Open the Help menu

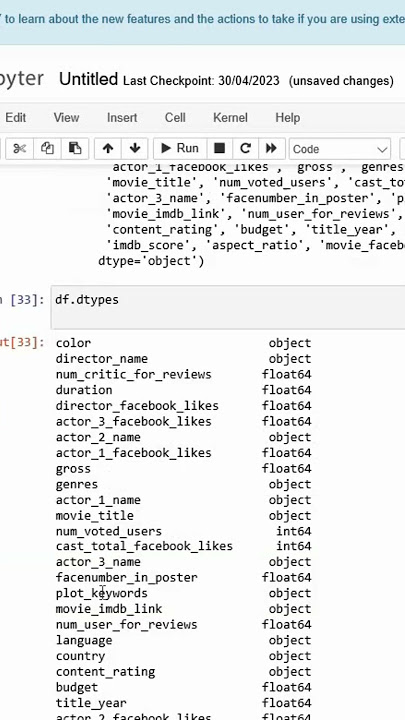pyautogui.click(x=287, y=118)
